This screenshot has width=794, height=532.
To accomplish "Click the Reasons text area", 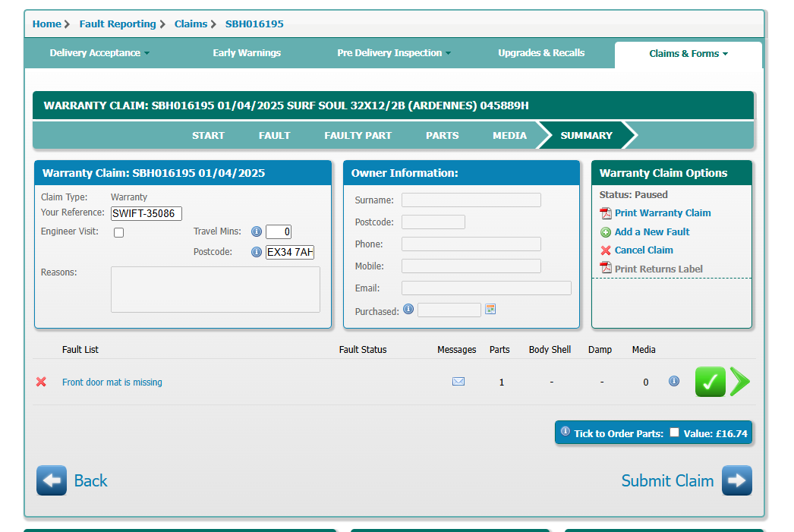I will [216, 290].
